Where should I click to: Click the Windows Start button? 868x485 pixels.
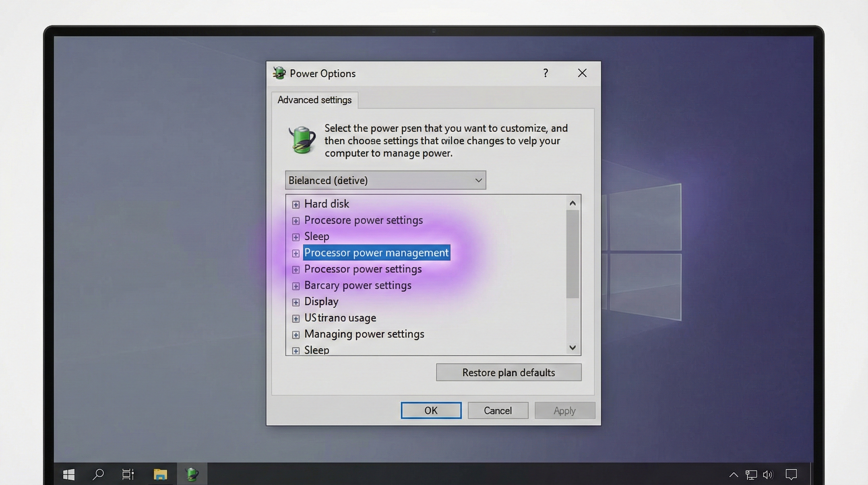pos(69,475)
